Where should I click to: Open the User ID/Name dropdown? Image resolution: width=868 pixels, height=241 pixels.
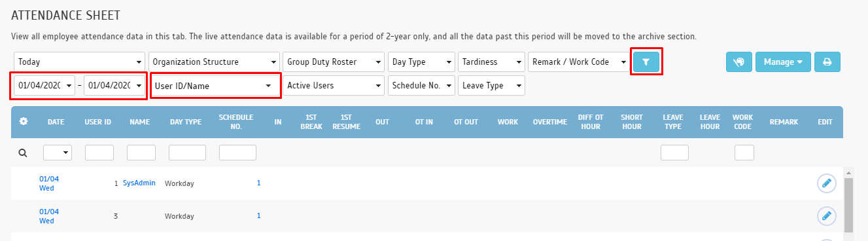click(214, 85)
